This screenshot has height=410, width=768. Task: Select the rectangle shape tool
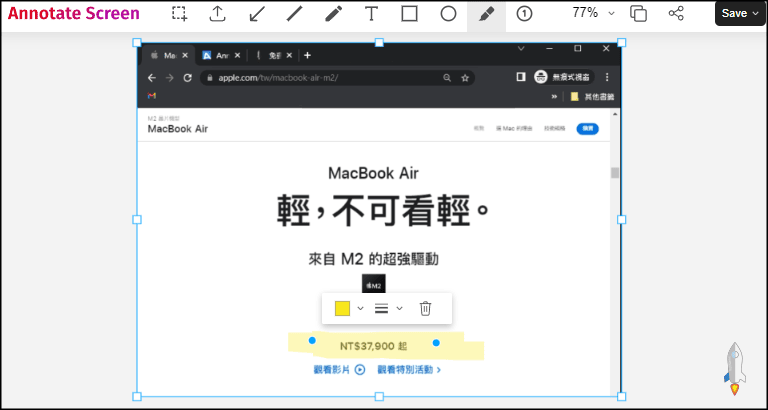click(409, 14)
